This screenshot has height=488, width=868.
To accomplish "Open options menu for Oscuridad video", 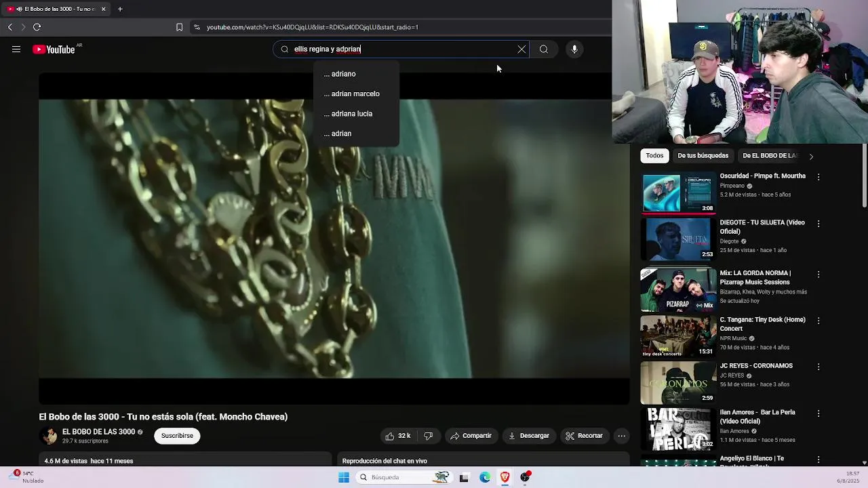I will coord(818,177).
